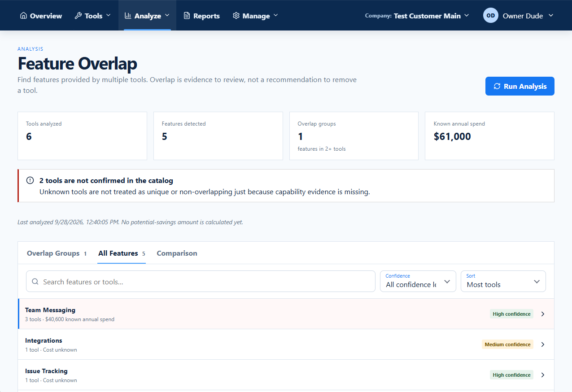This screenshot has width=572, height=392.
Task: Open the Reports nav item
Action: click(x=202, y=16)
